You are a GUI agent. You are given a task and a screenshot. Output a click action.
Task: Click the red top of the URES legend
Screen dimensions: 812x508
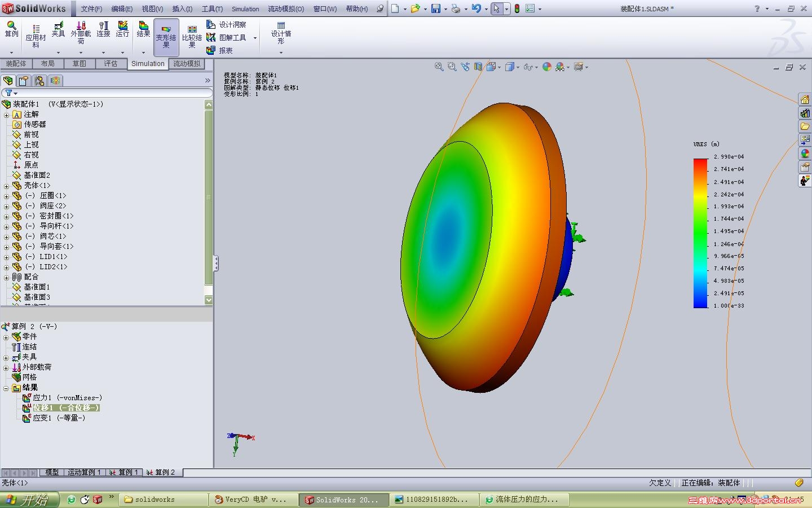[700, 162]
